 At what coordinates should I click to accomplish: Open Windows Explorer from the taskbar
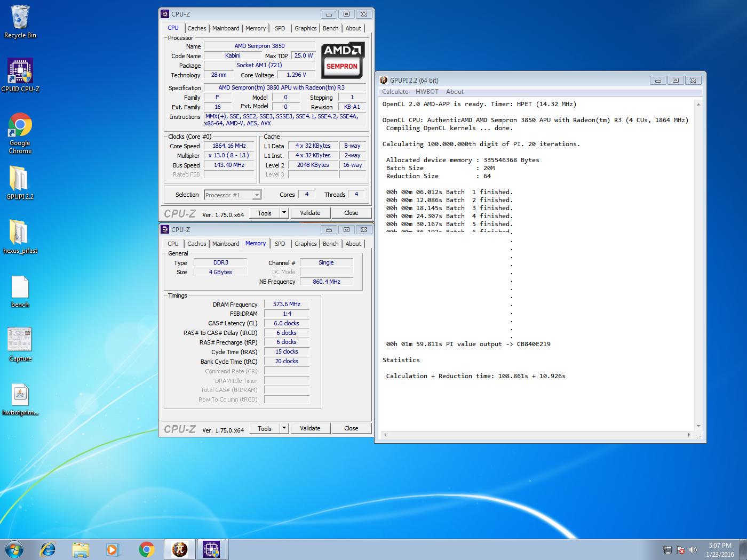click(81, 549)
